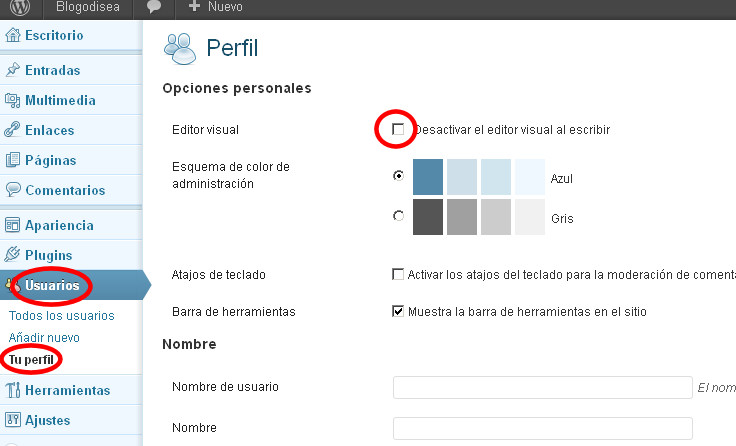Click the Nombre de usuario input field

click(542, 387)
